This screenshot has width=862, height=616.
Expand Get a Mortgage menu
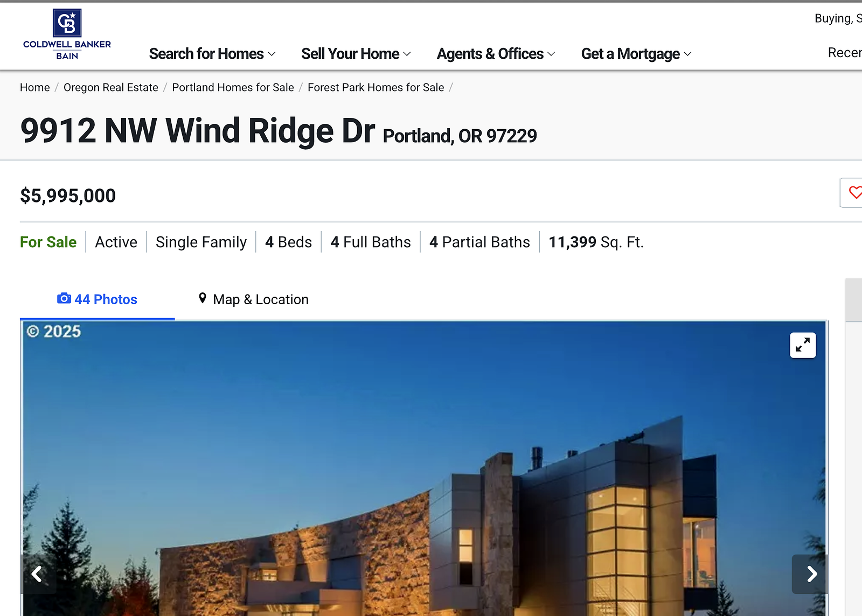click(636, 54)
